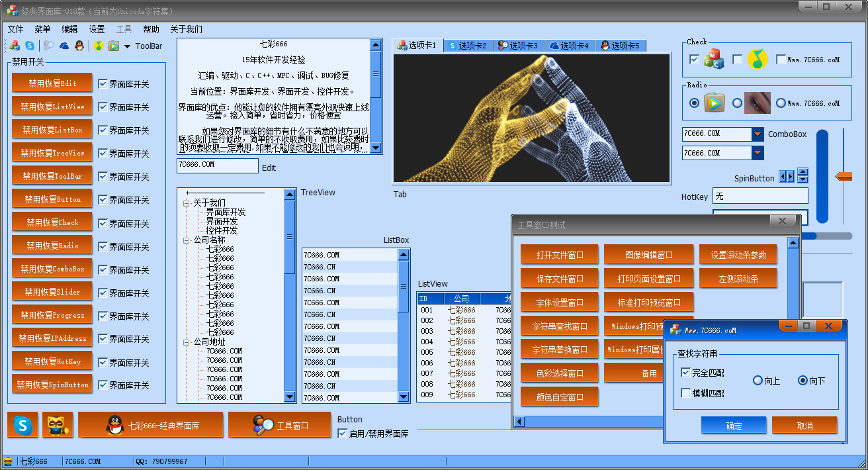Toggle the 启用/禁用界面库 checkbox

[342, 434]
